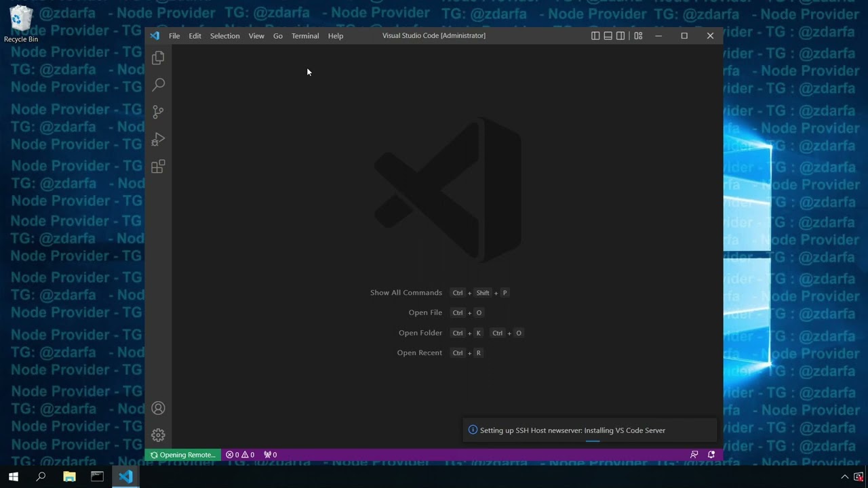This screenshot has width=868, height=488.
Task: Click the Open Recent label
Action: [x=420, y=352]
